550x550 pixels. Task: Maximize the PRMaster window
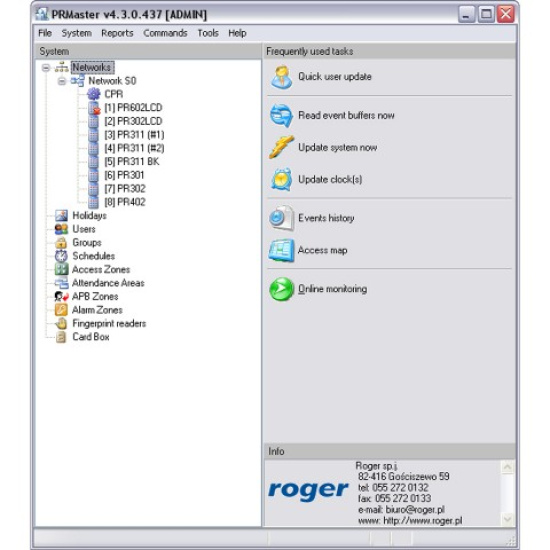click(x=486, y=14)
